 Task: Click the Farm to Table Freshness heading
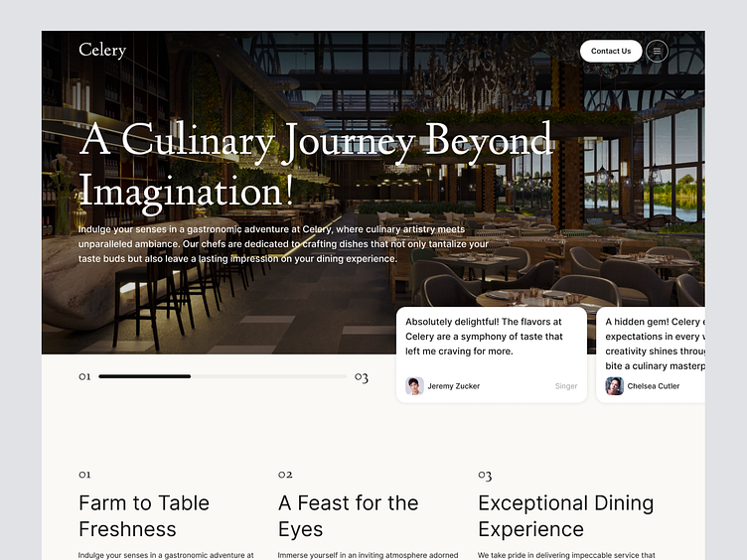pos(144,516)
